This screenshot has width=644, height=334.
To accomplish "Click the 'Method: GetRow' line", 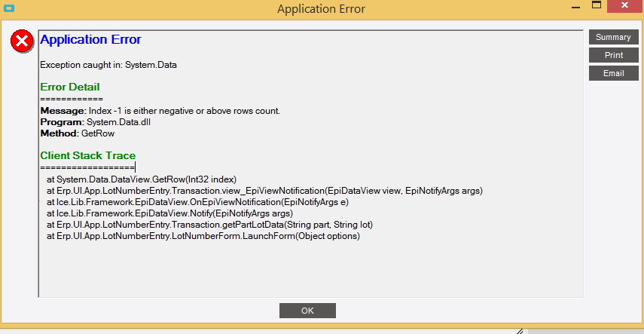I will 78,133.
